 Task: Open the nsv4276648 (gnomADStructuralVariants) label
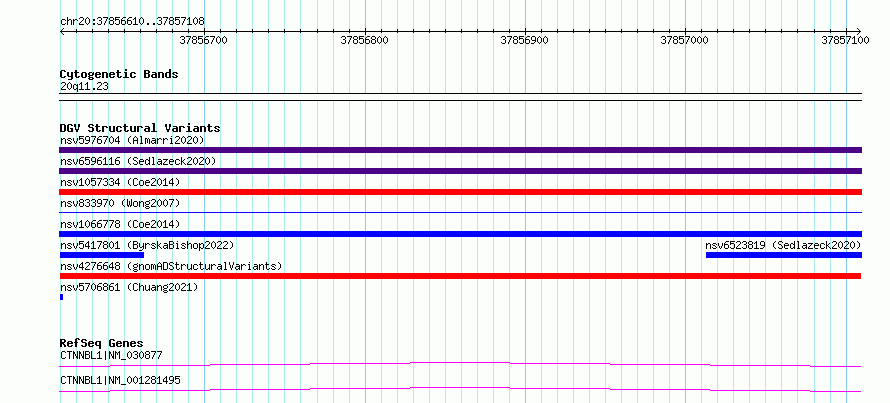pyautogui.click(x=171, y=266)
